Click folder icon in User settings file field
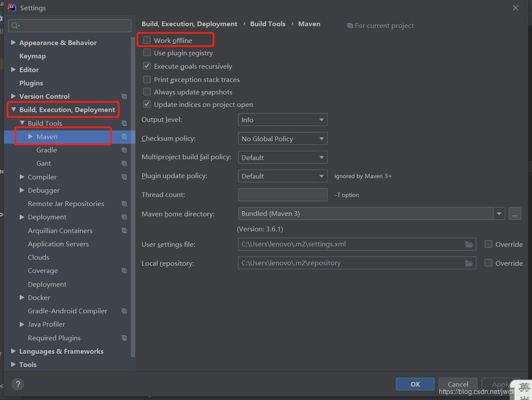532x400 pixels. [x=469, y=244]
